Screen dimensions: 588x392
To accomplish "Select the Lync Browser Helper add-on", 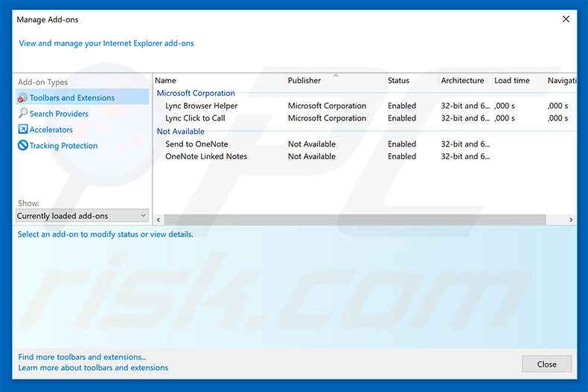I will (x=202, y=106).
